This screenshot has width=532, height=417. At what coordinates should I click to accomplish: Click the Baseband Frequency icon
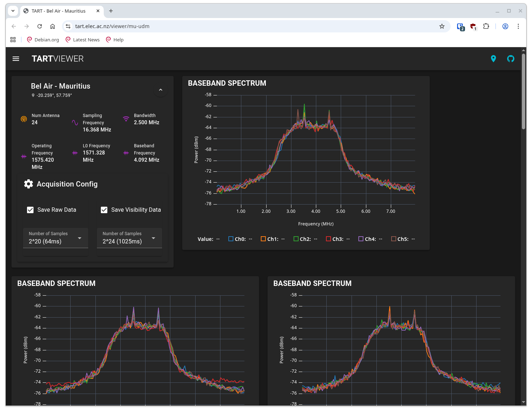[125, 153]
